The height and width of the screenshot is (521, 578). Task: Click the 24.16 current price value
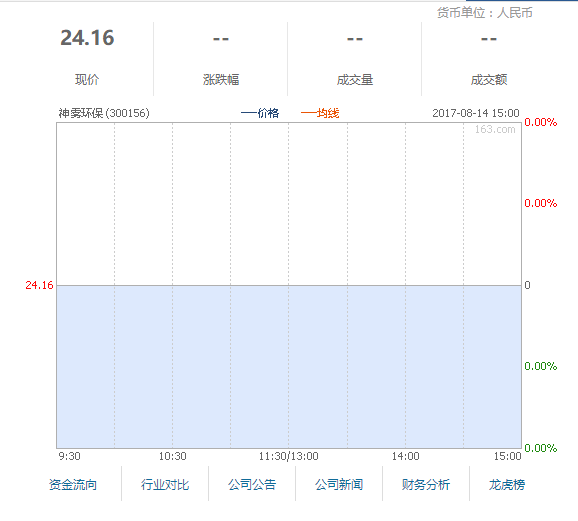click(87, 38)
